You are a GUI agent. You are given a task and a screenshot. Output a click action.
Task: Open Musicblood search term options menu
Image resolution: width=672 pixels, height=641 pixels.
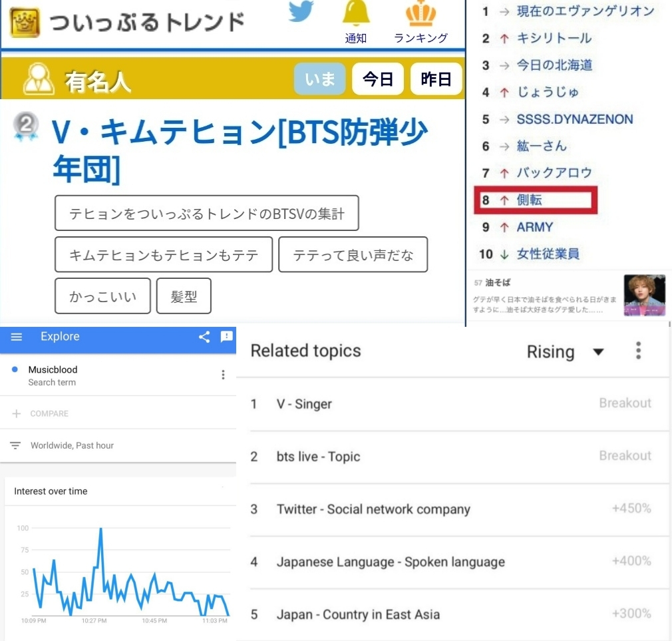tap(223, 375)
